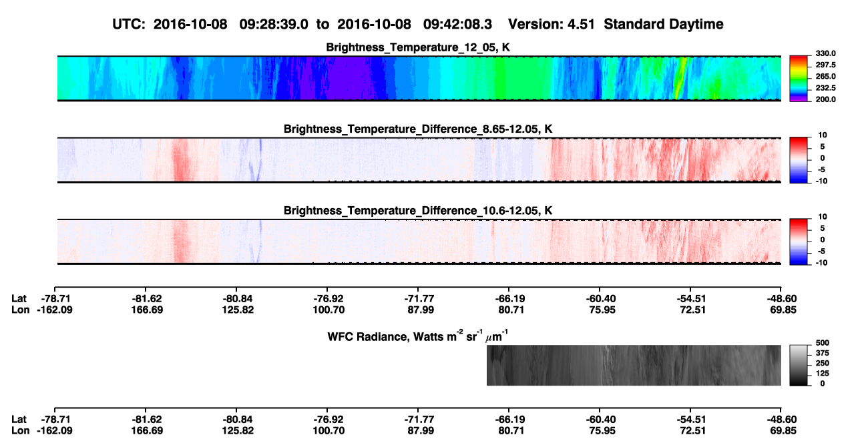Click the 'Brightness_Temperature_Difference_10.6-12.05, K' panel title
Screen dimensions: 868x445
coord(419,211)
